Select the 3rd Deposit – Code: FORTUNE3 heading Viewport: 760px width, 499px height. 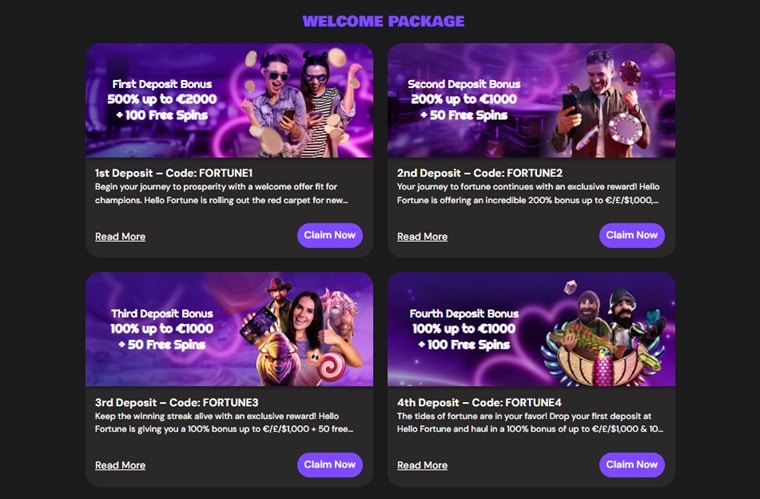point(176,402)
